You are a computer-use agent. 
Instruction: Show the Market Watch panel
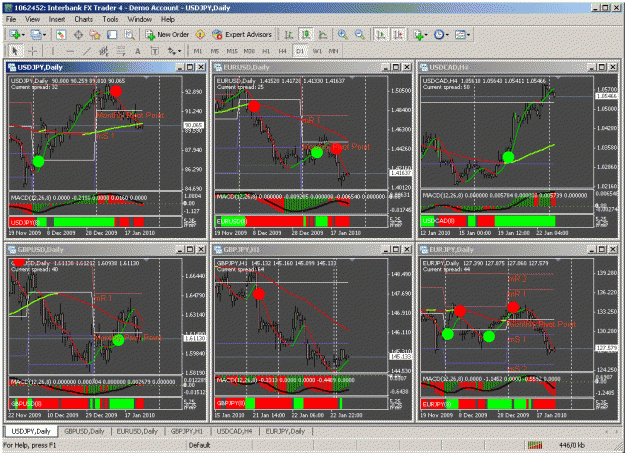tap(61, 35)
